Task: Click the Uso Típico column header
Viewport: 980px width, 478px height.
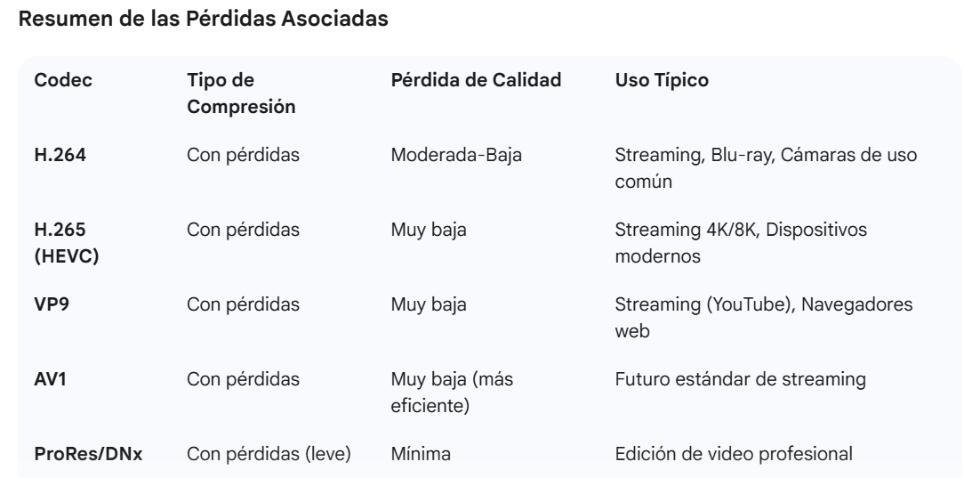Action: 662,80
